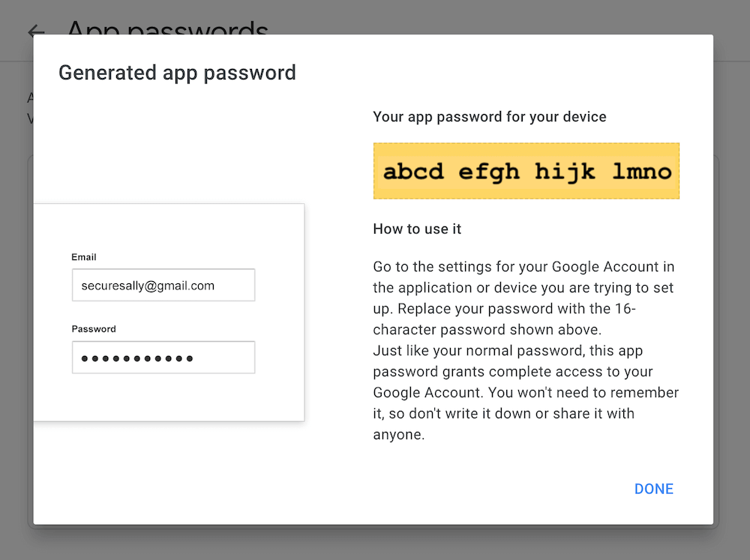The height and width of the screenshot is (560, 750).
Task: Click the back arrow beside App passwords
Action: (35, 31)
